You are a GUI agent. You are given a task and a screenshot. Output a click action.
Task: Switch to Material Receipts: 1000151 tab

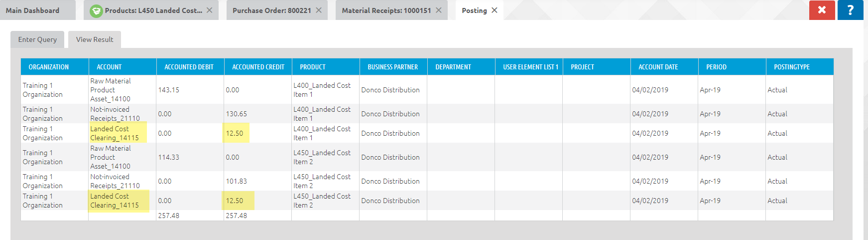[x=386, y=10]
